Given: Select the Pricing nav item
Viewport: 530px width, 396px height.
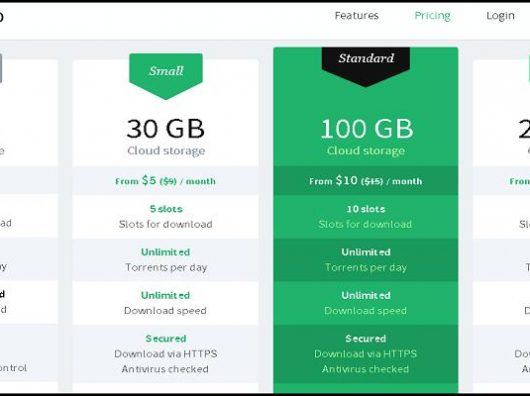Looking at the screenshot, I should 432,16.
